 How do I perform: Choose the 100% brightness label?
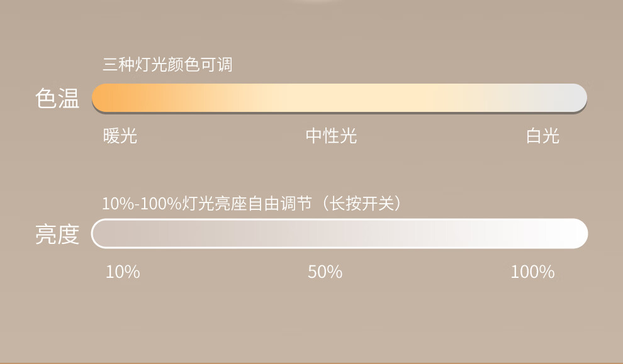[532, 272]
